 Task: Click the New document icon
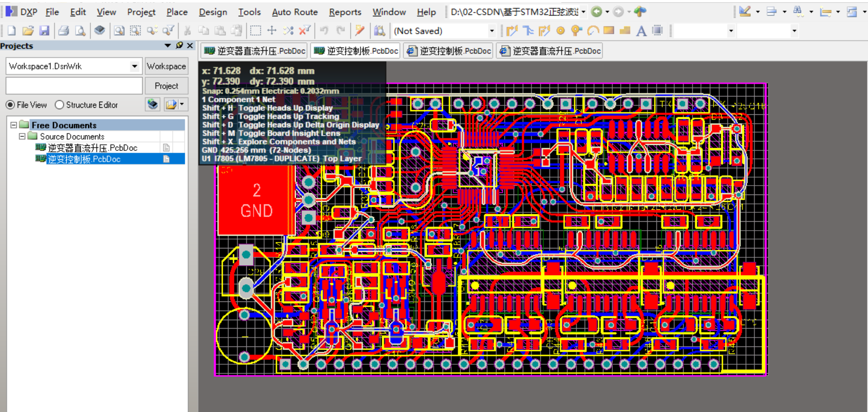tap(12, 31)
